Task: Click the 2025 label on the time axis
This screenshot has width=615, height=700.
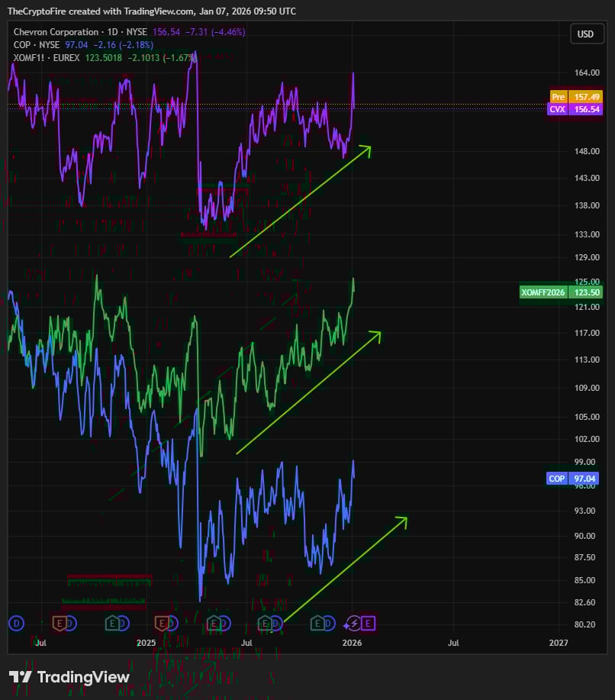Action: [146, 643]
